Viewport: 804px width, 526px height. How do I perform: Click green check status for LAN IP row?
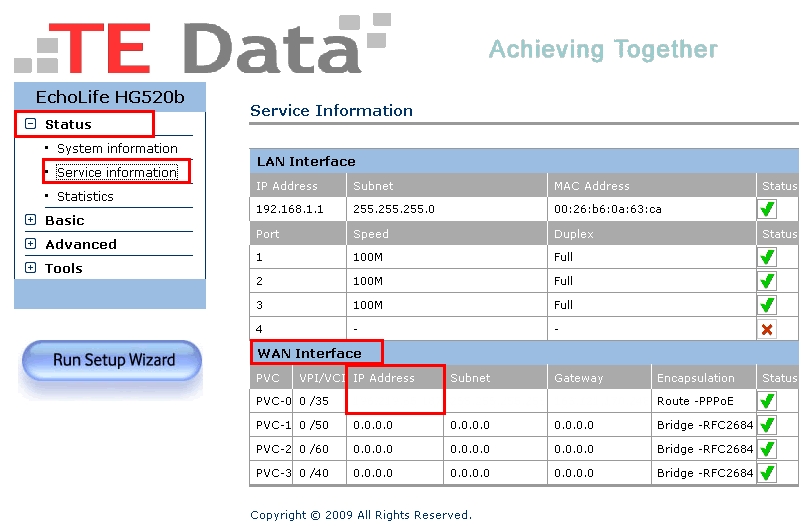pyautogui.click(x=767, y=209)
